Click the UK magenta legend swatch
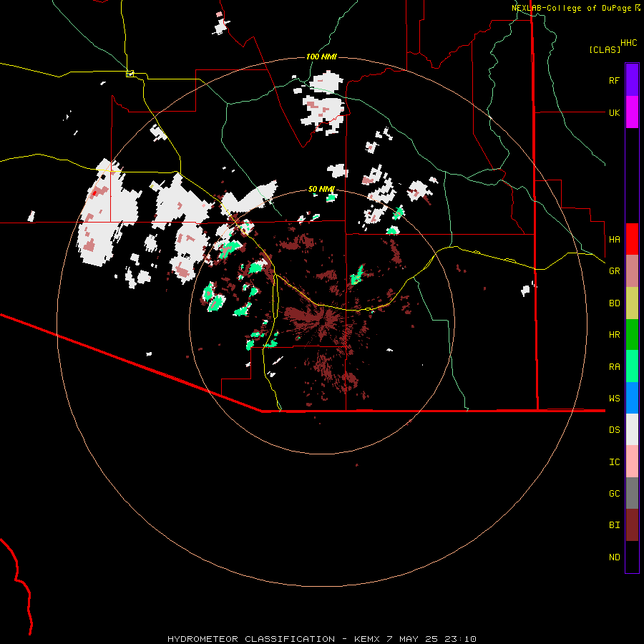The image size is (644, 644). [632, 112]
